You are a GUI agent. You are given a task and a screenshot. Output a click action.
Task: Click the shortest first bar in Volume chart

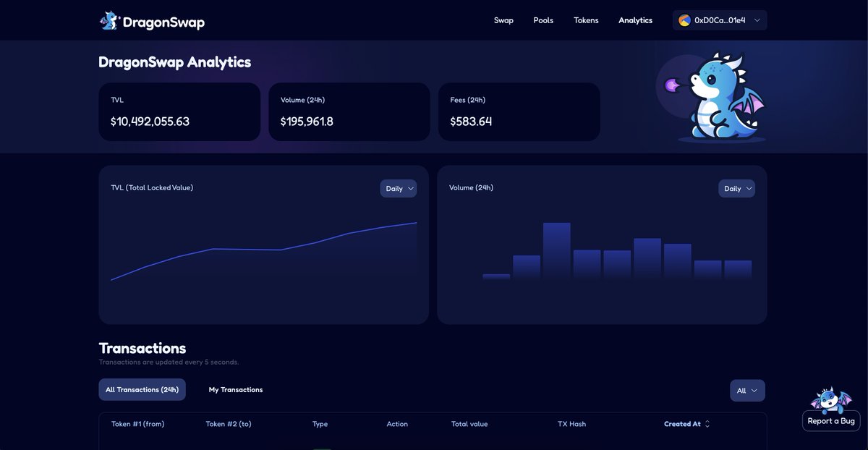tap(496, 276)
